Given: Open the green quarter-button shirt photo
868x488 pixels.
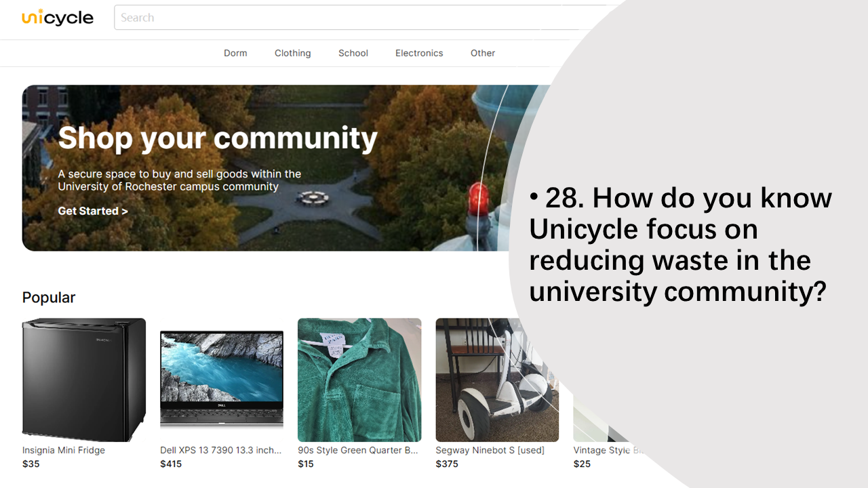Looking at the screenshot, I should pos(359,380).
